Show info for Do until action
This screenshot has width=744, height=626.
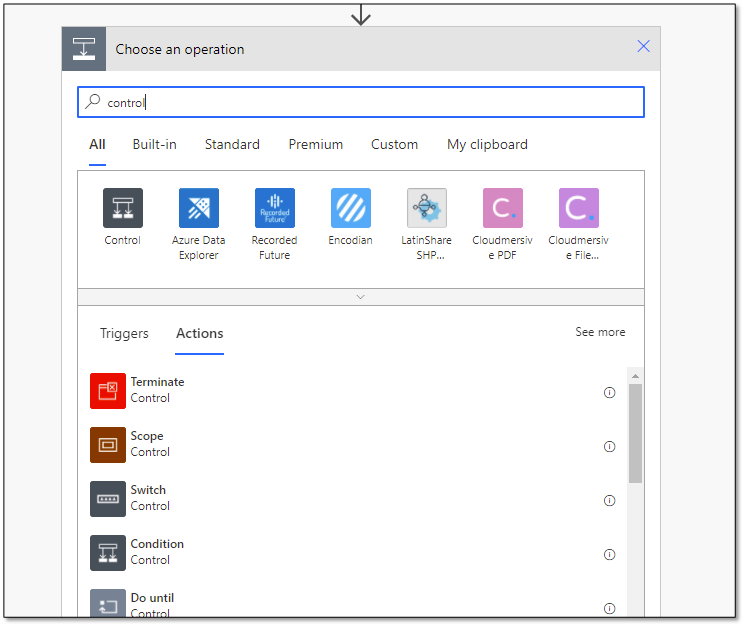609,608
